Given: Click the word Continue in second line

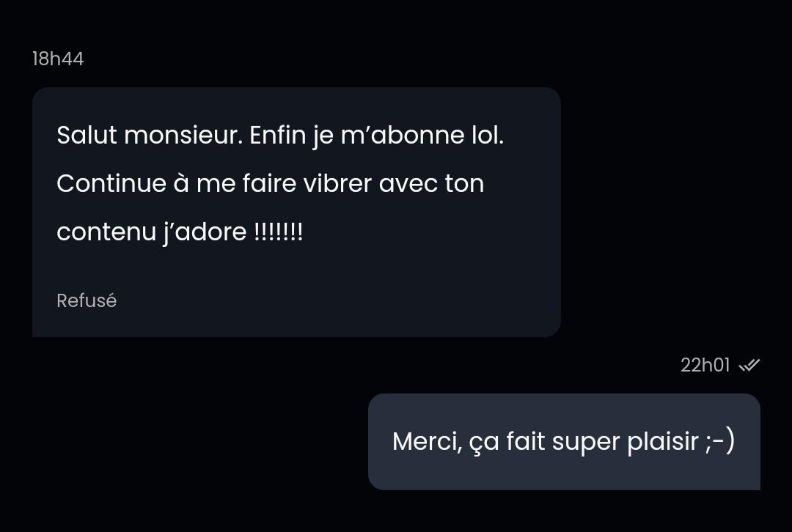Looking at the screenshot, I should tap(111, 183).
